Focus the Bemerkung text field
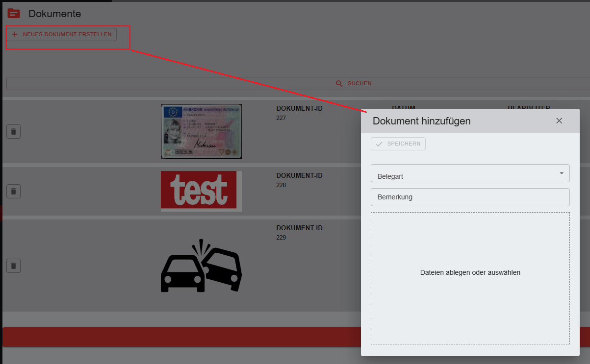Viewport: 590px width, 364px height. tap(470, 197)
